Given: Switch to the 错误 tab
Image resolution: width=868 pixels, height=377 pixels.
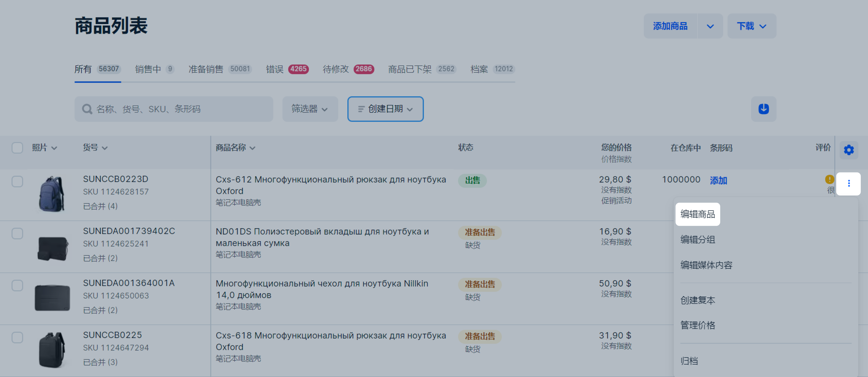Looking at the screenshot, I should click(287, 69).
